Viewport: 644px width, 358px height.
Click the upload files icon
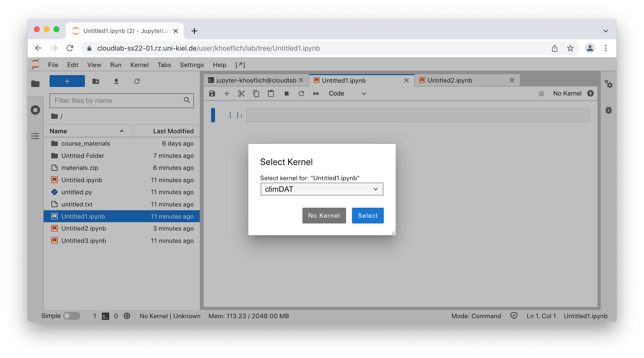116,81
